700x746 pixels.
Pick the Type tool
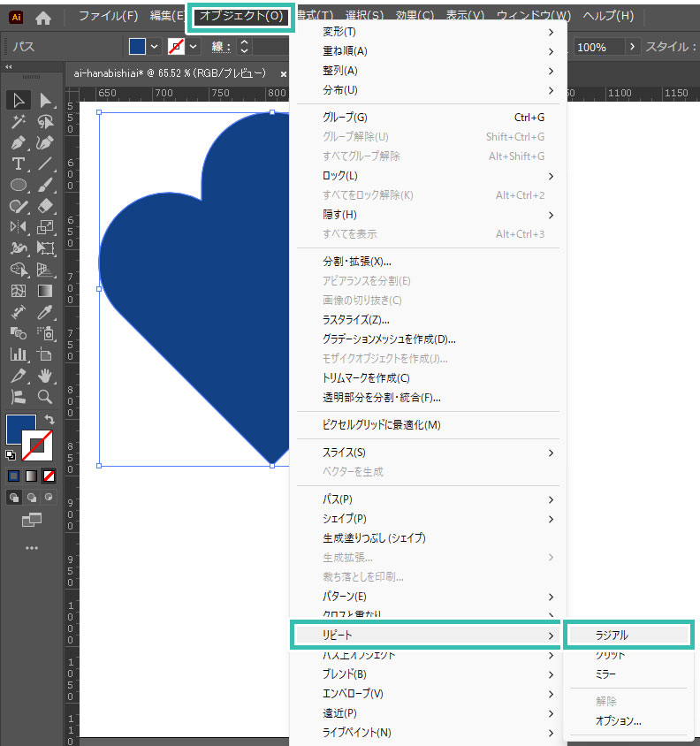tap(18, 164)
